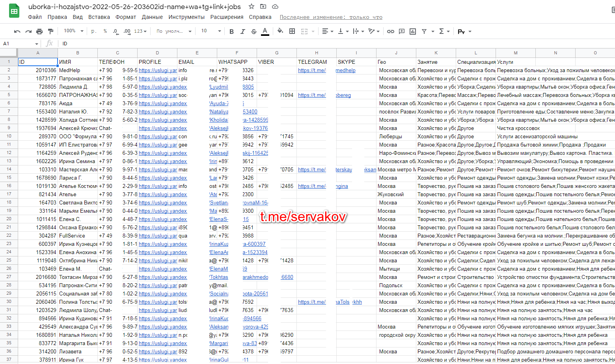This screenshot has width=615, height=364.
Task: Decrease decimal places
Action: coord(116,31)
